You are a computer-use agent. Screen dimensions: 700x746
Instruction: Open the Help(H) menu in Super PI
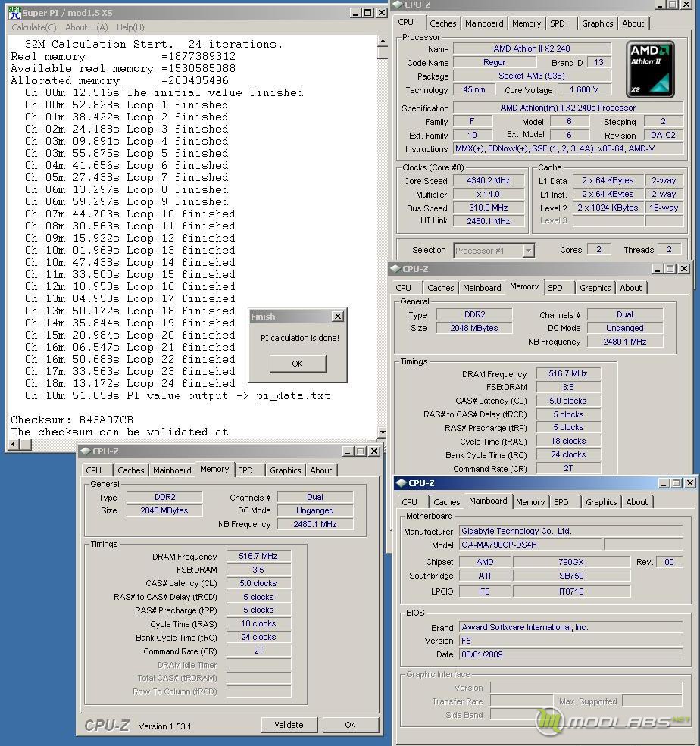coord(130,27)
